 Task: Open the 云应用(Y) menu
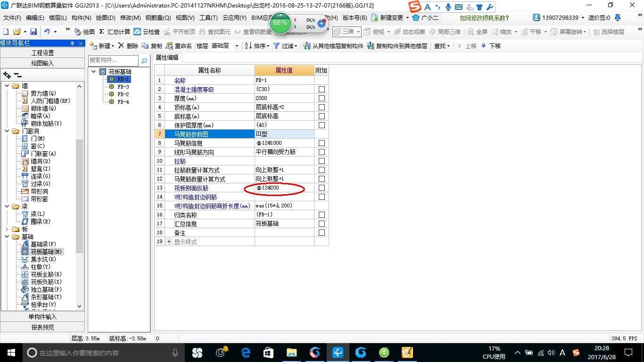point(234,17)
